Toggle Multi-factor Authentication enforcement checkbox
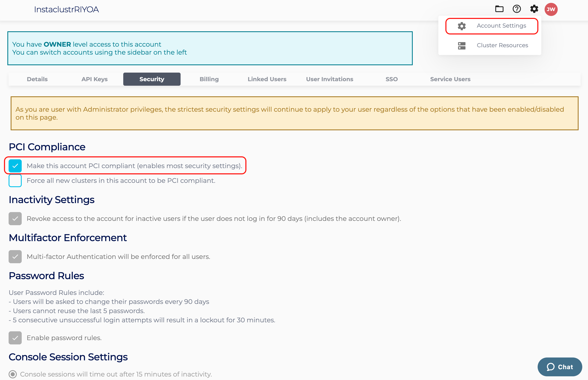Image resolution: width=588 pixels, height=380 pixels. click(15, 257)
